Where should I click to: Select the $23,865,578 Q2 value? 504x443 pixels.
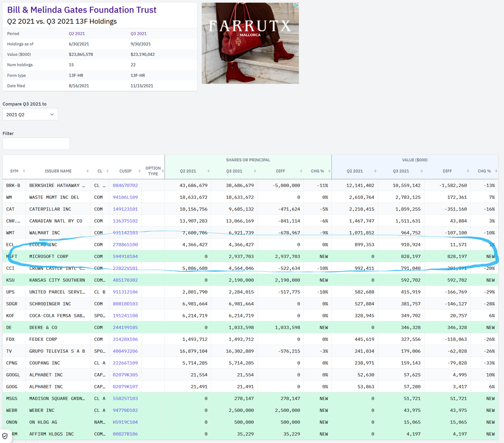tap(81, 54)
